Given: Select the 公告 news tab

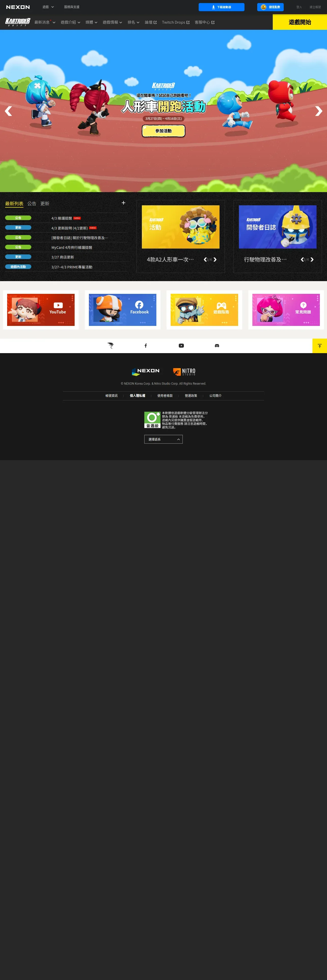Looking at the screenshot, I should point(32,204).
